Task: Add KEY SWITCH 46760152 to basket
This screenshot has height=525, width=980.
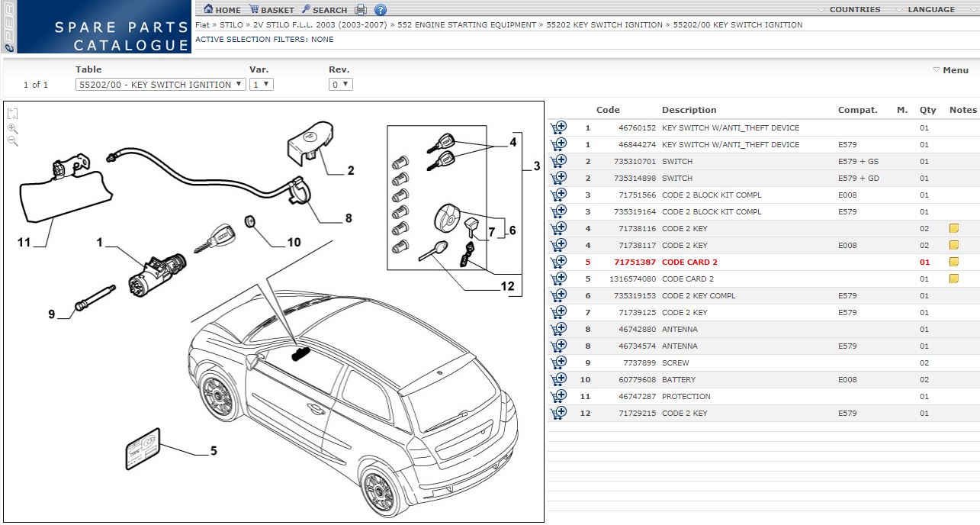Action: coord(558,127)
